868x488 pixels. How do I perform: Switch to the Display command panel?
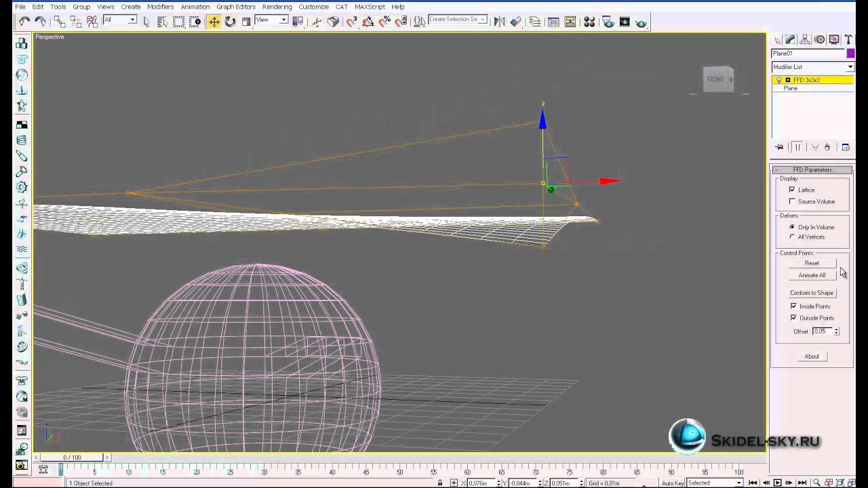834,39
